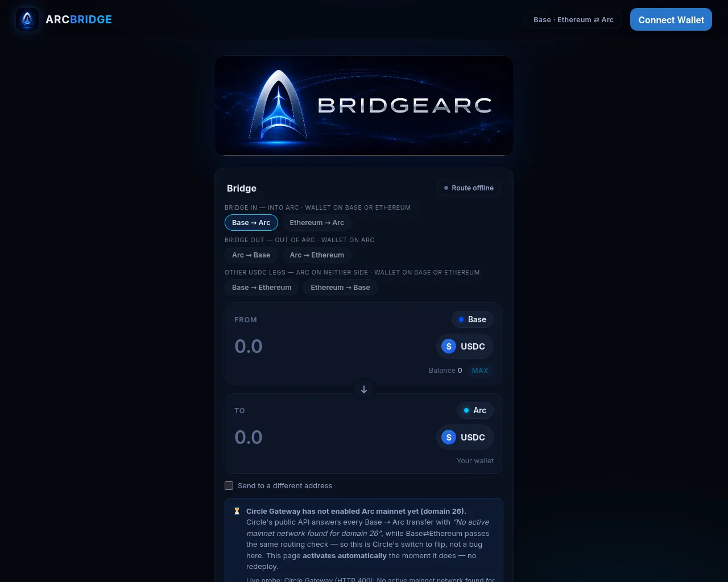Click the USDC dollar icon in To
The height and width of the screenshot is (582, 728).
[x=449, y=437]
